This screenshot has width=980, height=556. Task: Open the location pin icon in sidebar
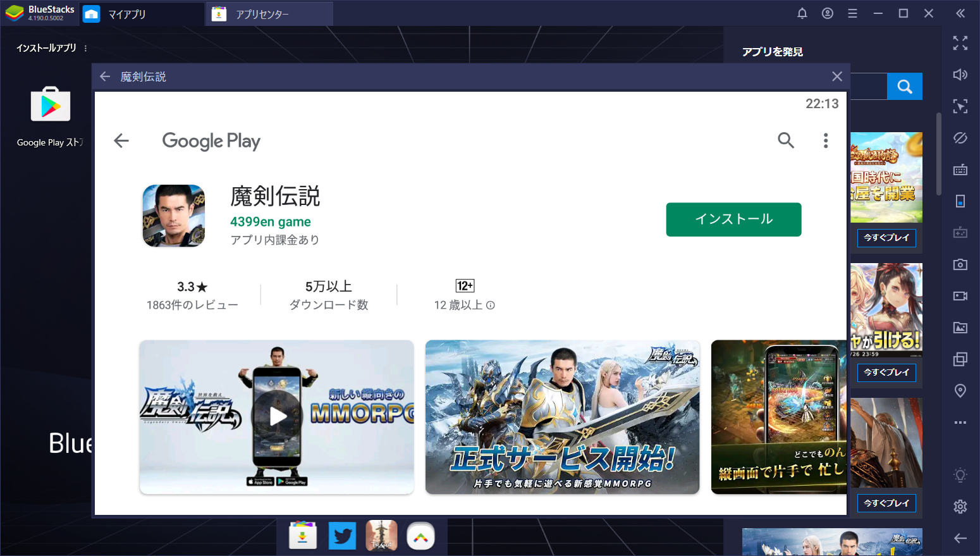pyautogui.click(x=960, y=391)
